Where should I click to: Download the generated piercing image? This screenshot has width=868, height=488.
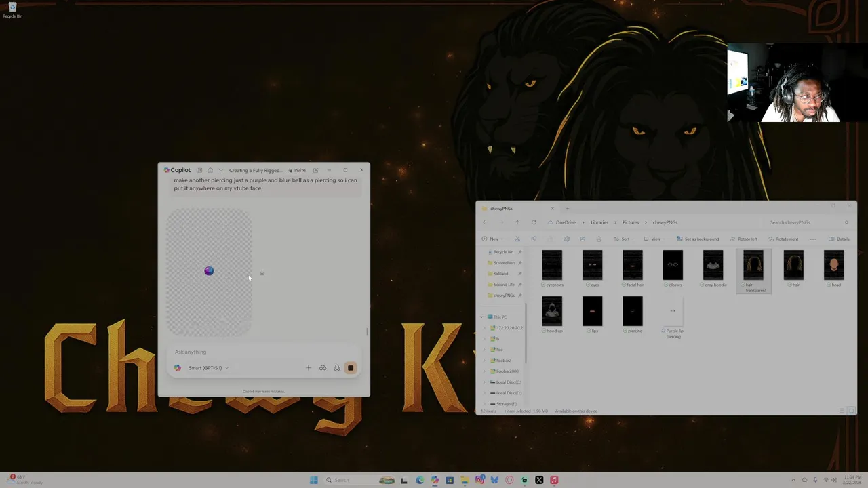tap(262, 272)
